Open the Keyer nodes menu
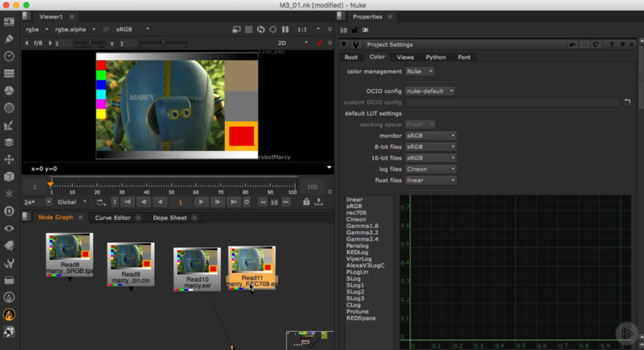 tap(9, 125)
